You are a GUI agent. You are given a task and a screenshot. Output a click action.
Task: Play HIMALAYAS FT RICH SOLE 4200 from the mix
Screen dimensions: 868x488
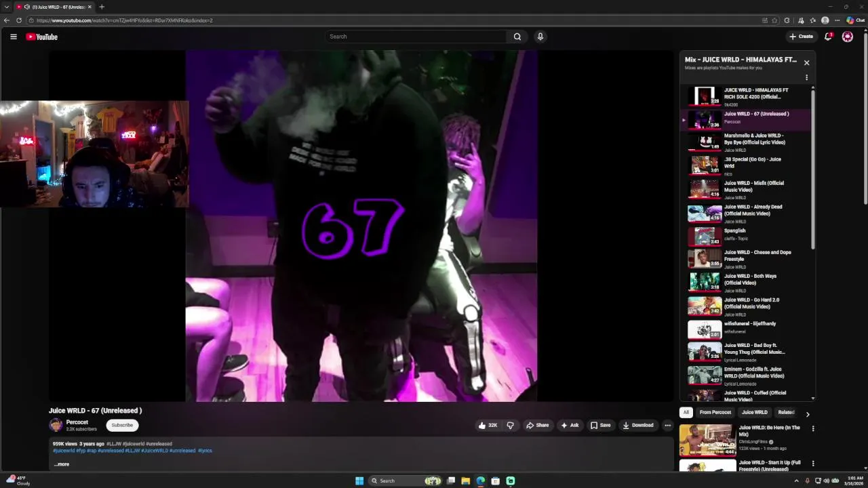click(x=746, y=97)
